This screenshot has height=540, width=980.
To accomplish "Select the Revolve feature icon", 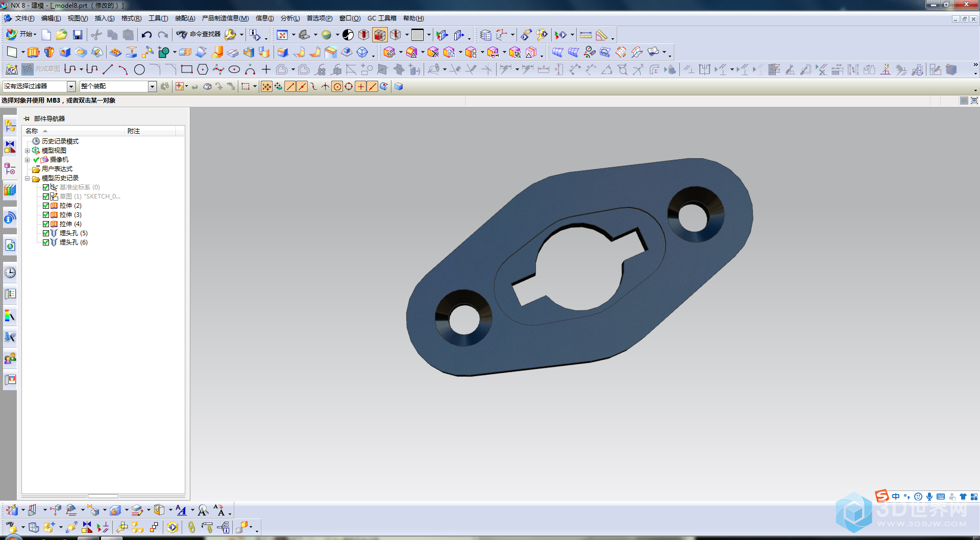I will [49, 52].
